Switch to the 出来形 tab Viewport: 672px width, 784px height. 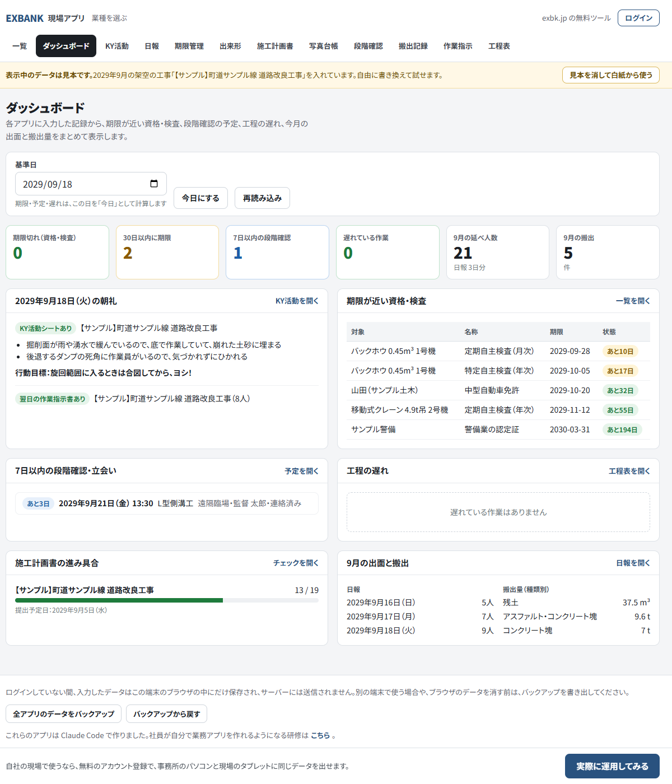(230, 46)
